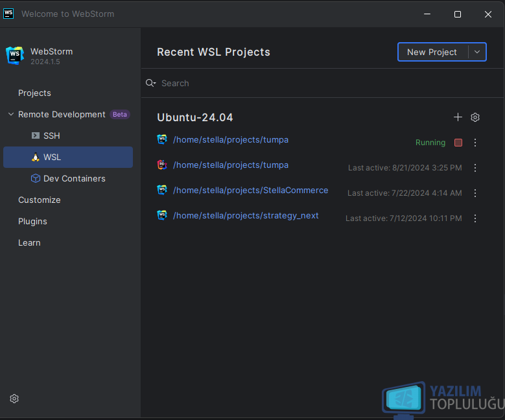Open the Customize page
The image size is (505, 420).
point(40,200)
